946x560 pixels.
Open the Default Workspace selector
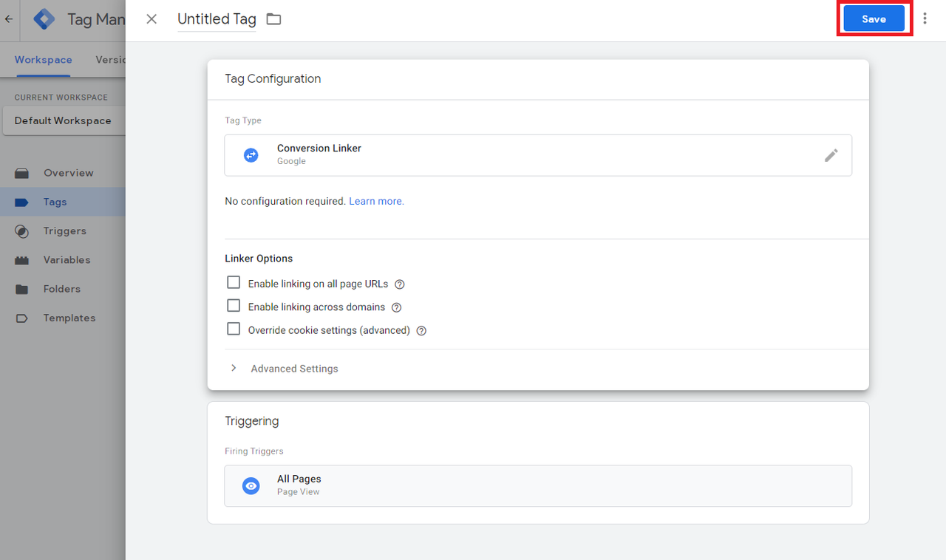coord(64,120)
